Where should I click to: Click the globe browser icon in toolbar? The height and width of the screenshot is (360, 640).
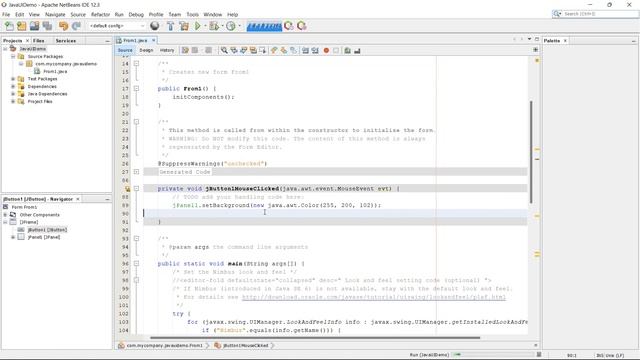pos(155,26)
